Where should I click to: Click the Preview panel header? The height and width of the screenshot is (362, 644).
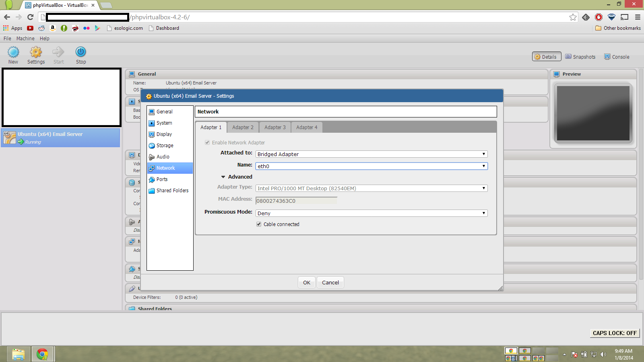(593, 74)
